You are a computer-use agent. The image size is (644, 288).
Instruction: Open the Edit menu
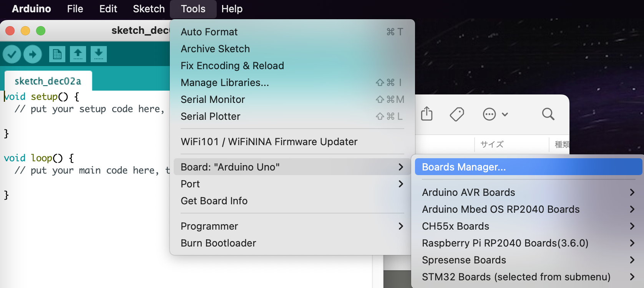108,9
